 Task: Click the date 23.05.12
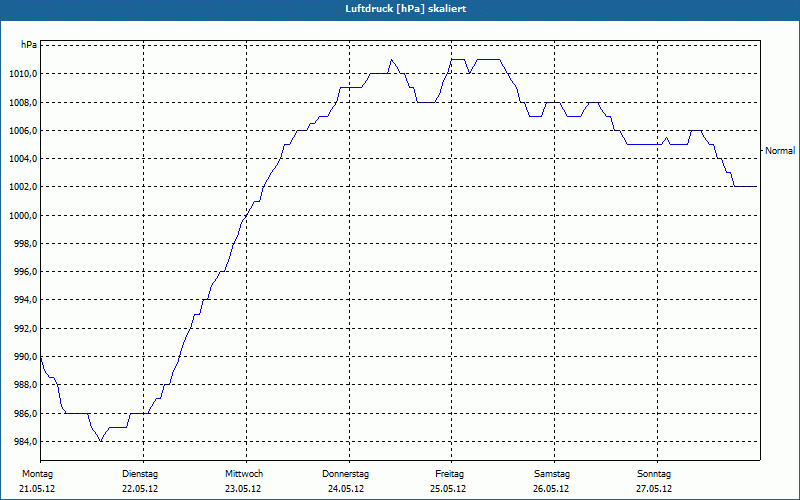point(243,489)
